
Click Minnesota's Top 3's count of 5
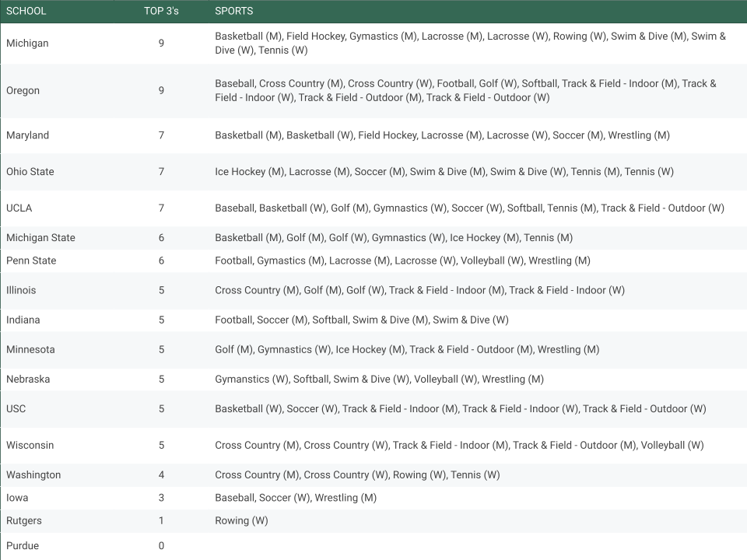[x=161, y=349]
